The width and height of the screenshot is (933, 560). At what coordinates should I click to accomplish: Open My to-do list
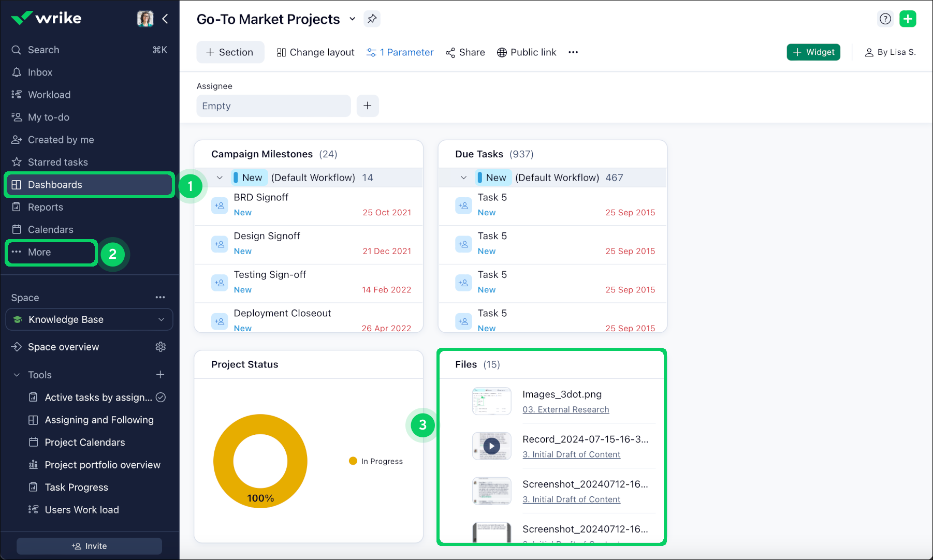point(48,117)
